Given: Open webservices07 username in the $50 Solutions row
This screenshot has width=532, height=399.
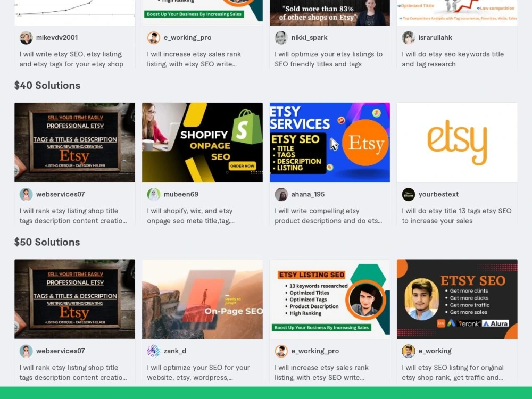Looking at the screenshot, I should (x=61, y=351).
